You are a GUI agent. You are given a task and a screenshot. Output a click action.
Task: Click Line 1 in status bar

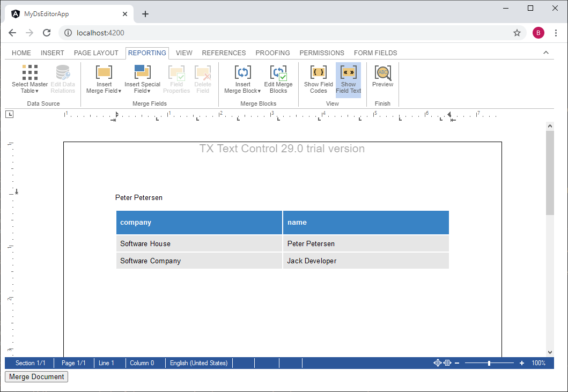click(106, 363)
